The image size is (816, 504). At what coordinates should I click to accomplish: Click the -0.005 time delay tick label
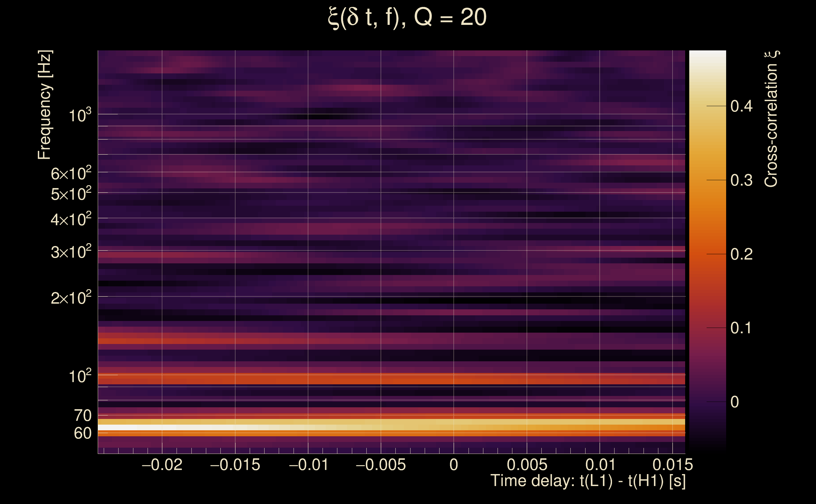pyautogui.click(x=381, y=465)
